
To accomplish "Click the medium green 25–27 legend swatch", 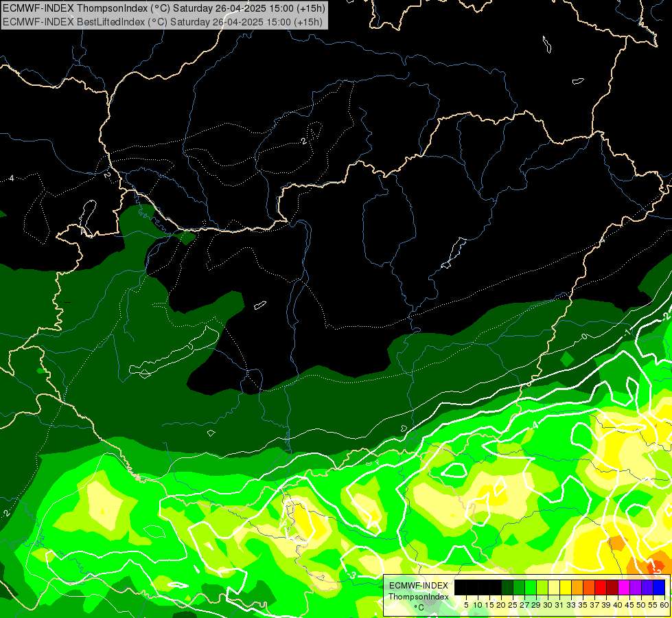I will pos(518,587).
